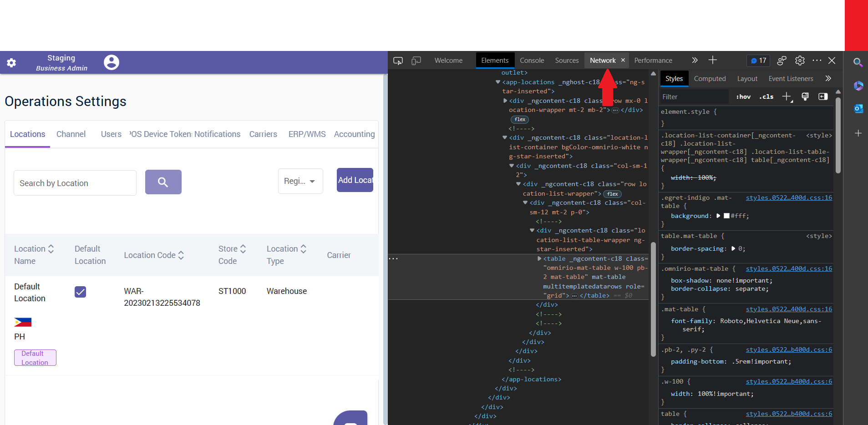The height and width of the screenshot is (425, 868).
Task: Add a new DevTools tool tab
Action: point(713,60)
